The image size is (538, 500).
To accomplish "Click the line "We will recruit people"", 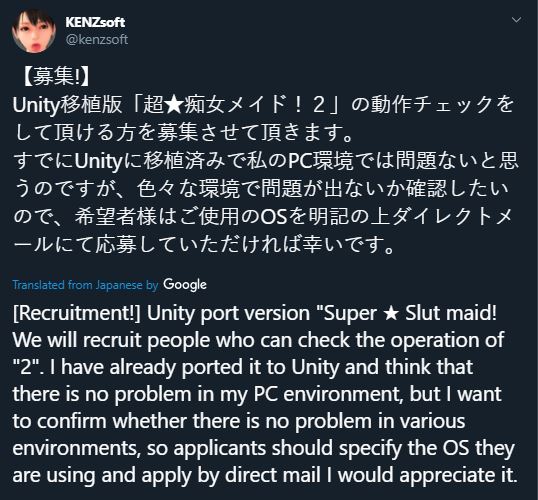I will [258, 340].
